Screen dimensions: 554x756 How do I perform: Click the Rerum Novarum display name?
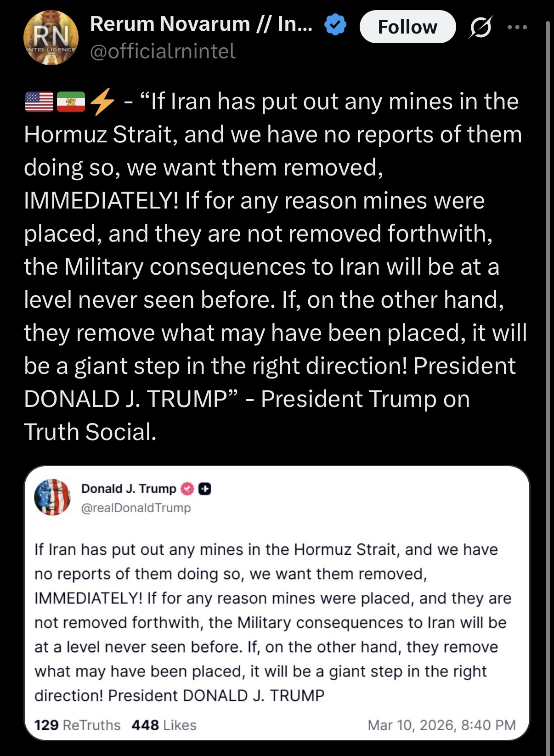coord(201,24)
